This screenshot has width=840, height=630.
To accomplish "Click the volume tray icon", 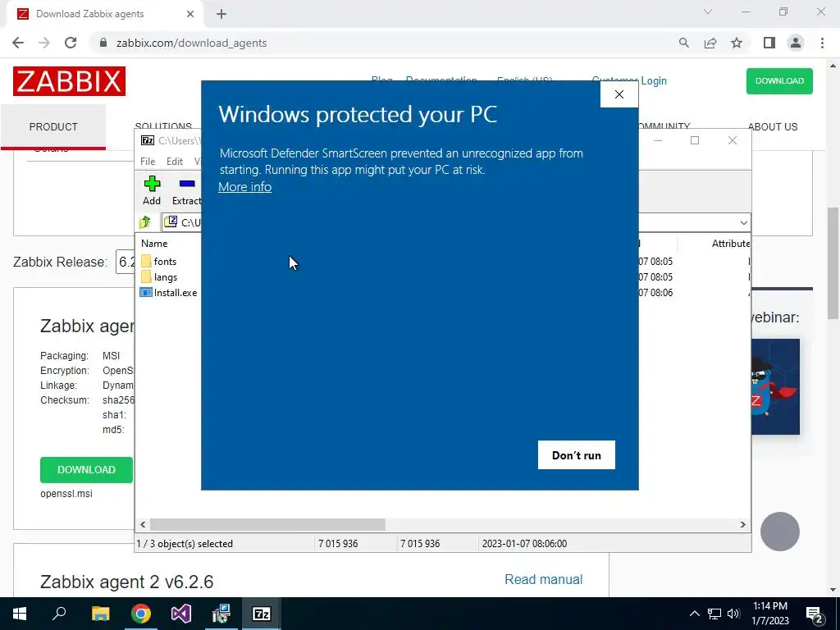I will pyautogui.click(x=733, y=614).
